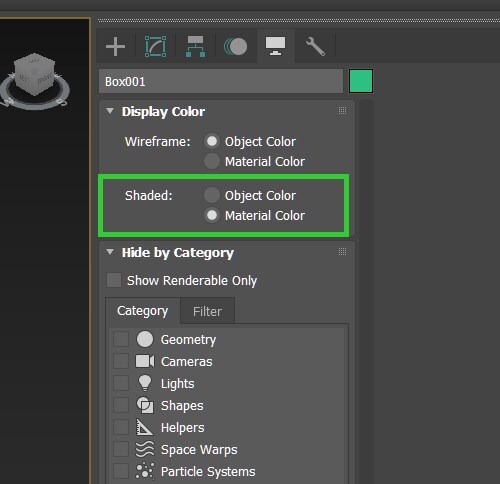The image size is (500, 484).
Task: Select Shaded Object Color radio button
Action: tap(212, 195)
